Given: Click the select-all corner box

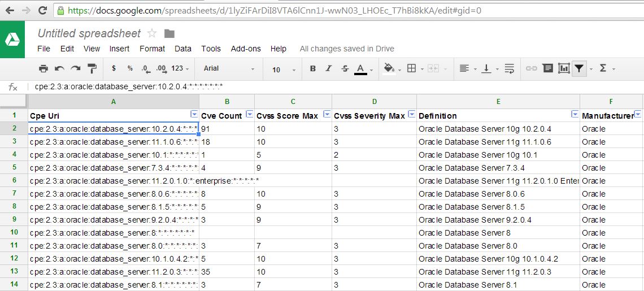Looking at the screenshot, I should (14, 101).
